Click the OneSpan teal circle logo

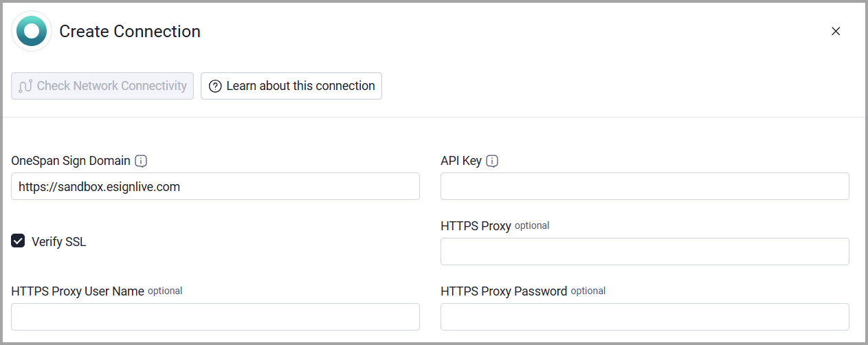[32, 32]
